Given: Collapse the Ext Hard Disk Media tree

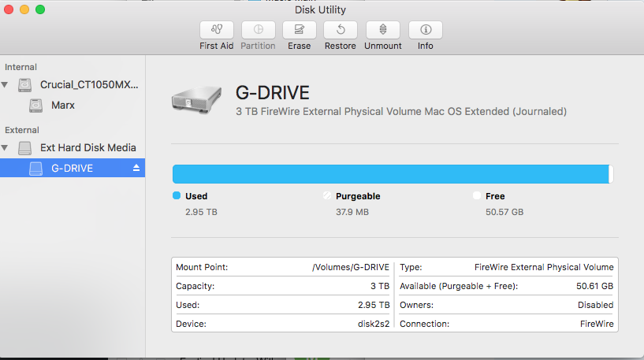Looking at the screenshot, I should coord(5,147).
